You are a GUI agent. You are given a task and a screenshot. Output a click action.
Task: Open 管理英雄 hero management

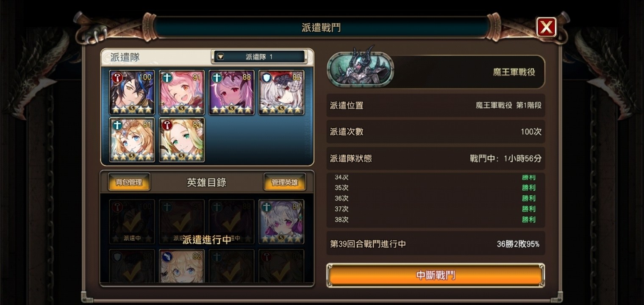pyautogui.click(x=285, y=182)
